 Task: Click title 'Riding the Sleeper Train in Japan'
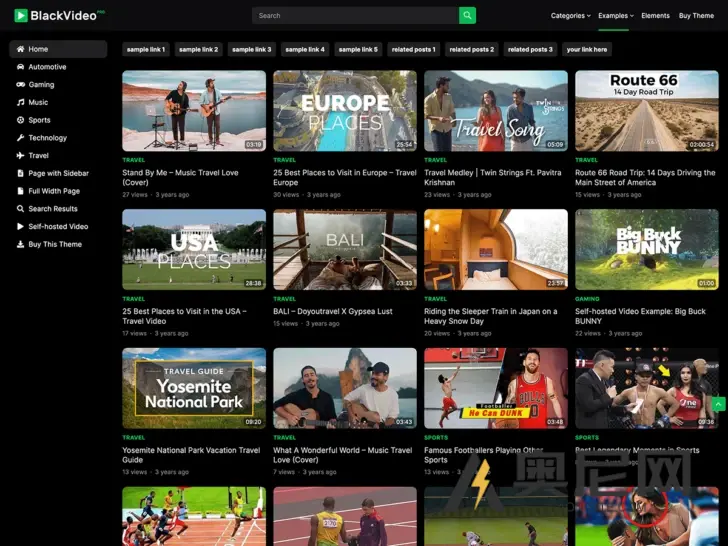(x=490, y=316)
